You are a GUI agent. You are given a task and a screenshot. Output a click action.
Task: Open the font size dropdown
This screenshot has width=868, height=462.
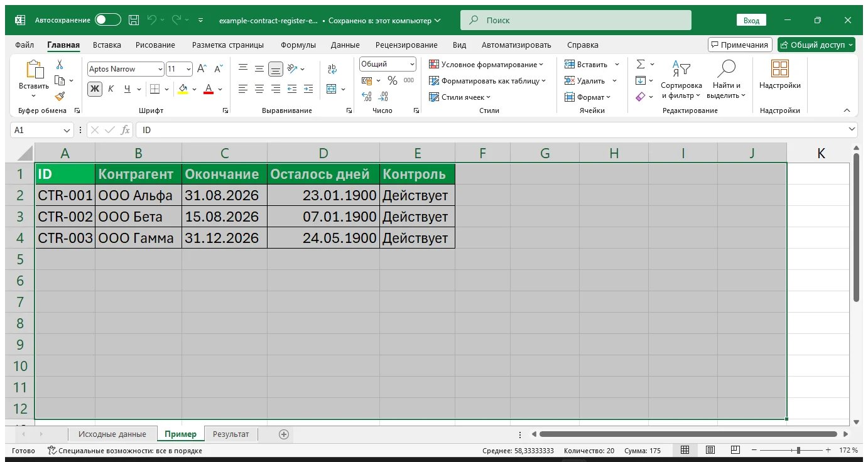[x=188, y=69]
